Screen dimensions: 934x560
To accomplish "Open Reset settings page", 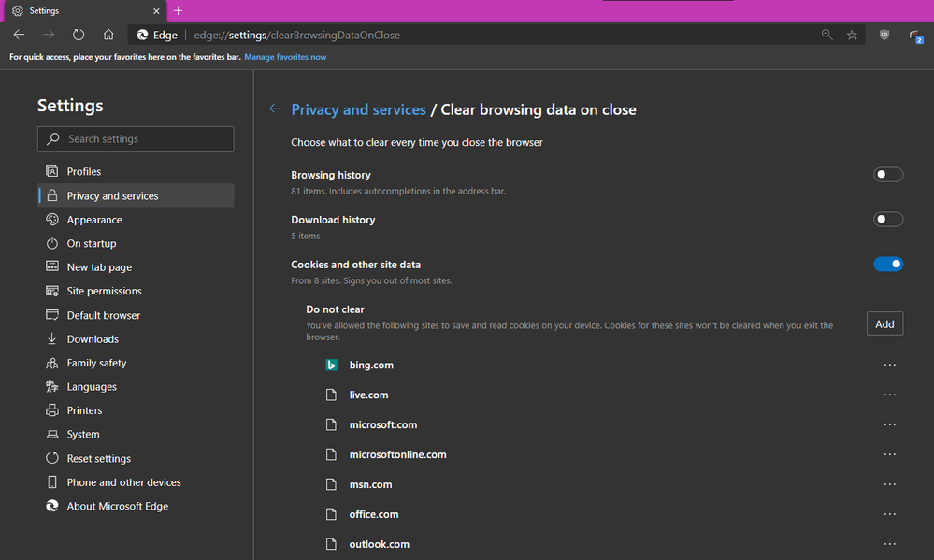I will pyautogui.click(x=136, y=459).
